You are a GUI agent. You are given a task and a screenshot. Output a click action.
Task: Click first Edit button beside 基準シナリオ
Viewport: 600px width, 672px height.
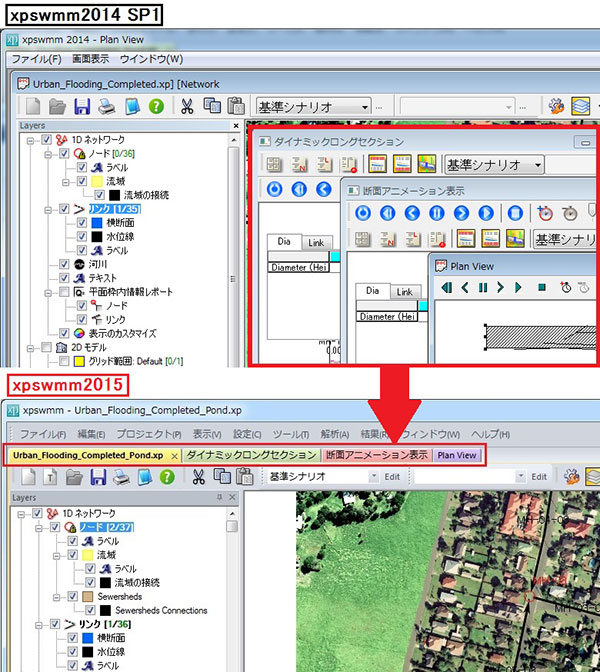pos(392,477)
